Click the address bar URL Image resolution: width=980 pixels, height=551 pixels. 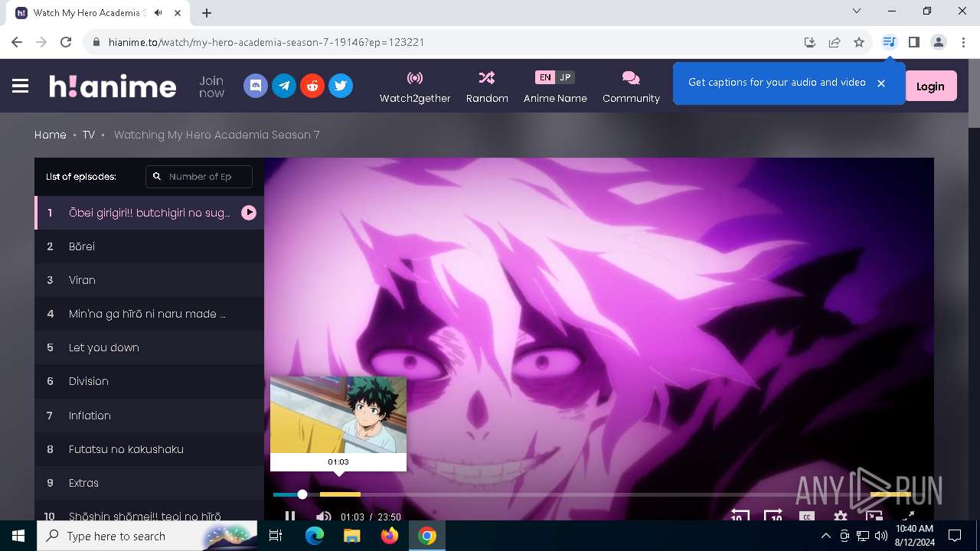(266, 42)
